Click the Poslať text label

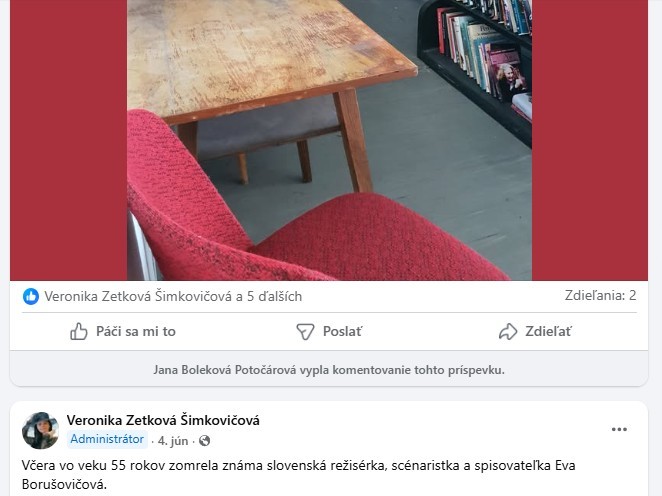pyautogui.click(x=342, y=331)
